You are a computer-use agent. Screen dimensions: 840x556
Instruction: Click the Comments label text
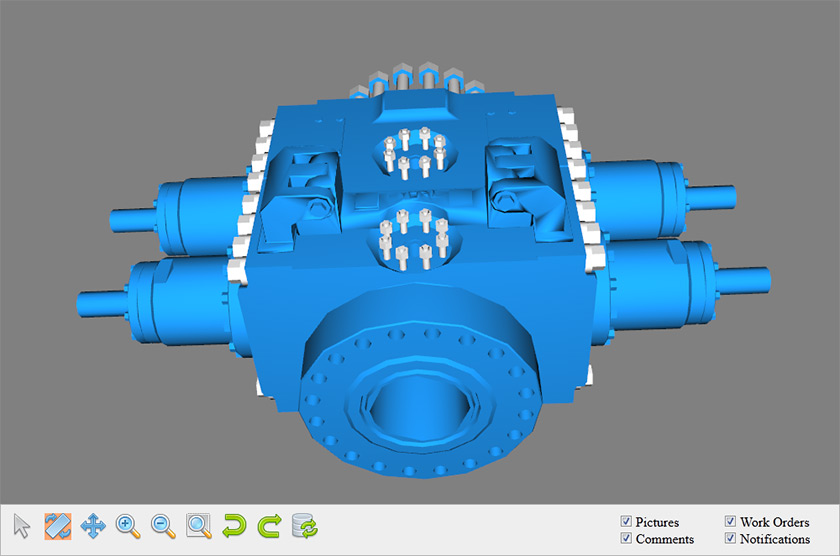[x=665, y=539]
